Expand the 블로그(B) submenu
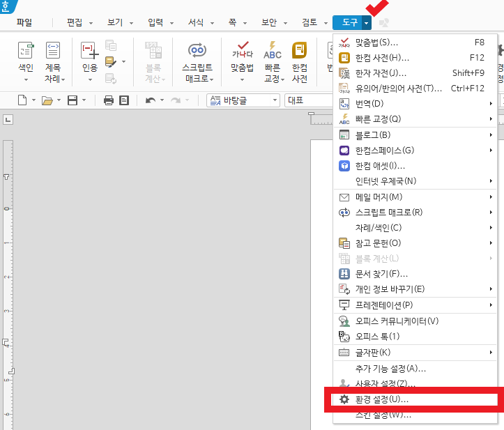 [x=415, y=135]
